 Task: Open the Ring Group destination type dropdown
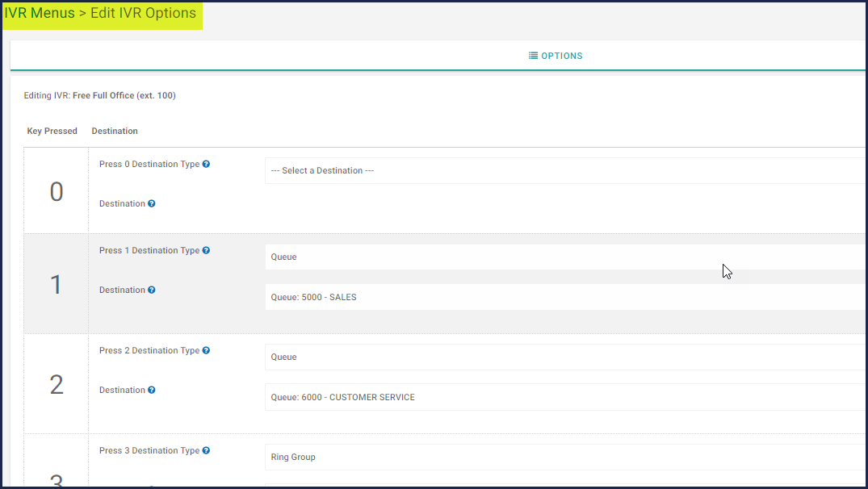565,458
